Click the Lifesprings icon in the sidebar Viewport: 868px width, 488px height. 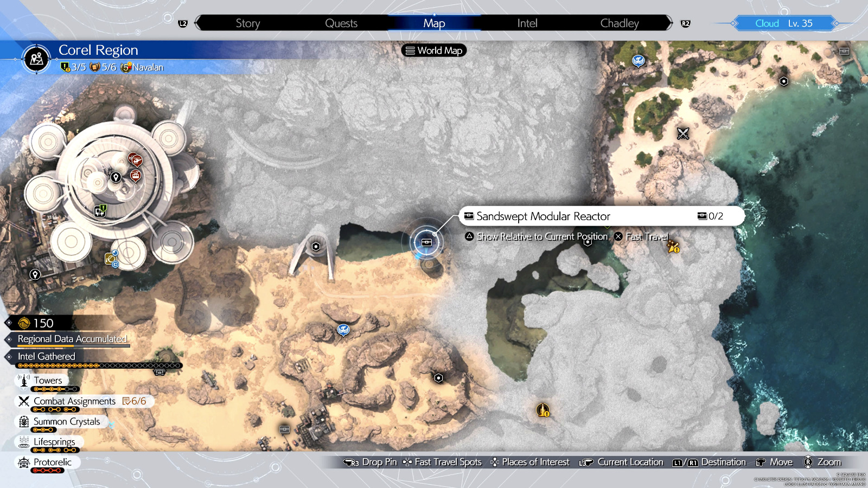click(23, 442)
